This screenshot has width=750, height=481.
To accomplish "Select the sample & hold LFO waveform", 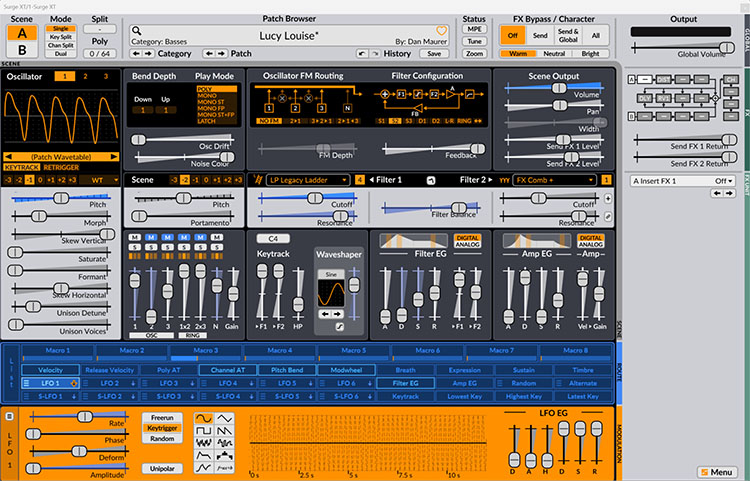I will click(x=225, y=443).
